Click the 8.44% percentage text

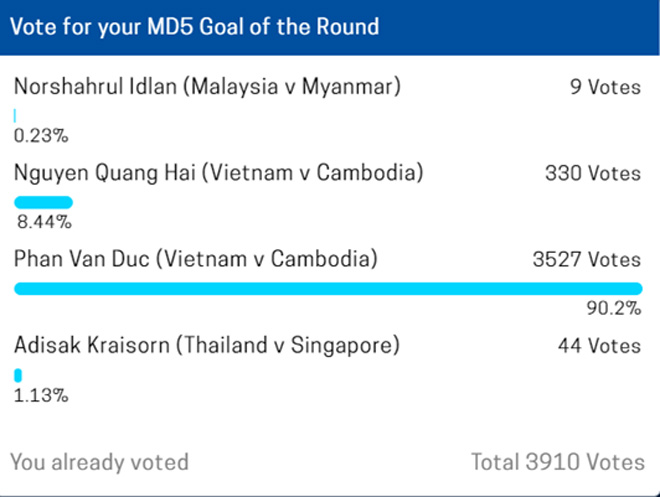tap(44, 222)
